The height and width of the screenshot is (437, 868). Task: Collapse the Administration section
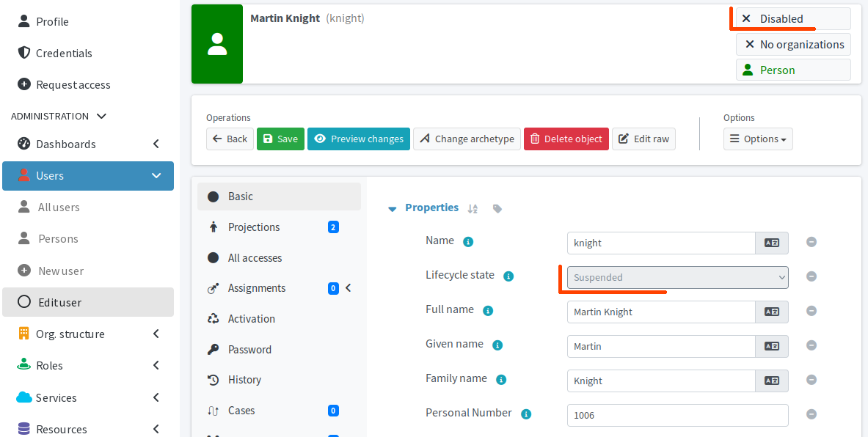point(101,117)
